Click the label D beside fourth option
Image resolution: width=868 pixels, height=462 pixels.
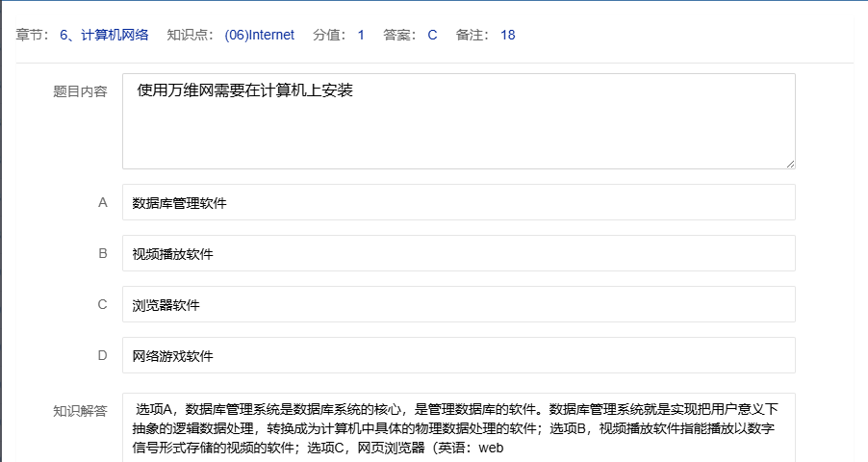pyautogui.click(x=102, y=356)
